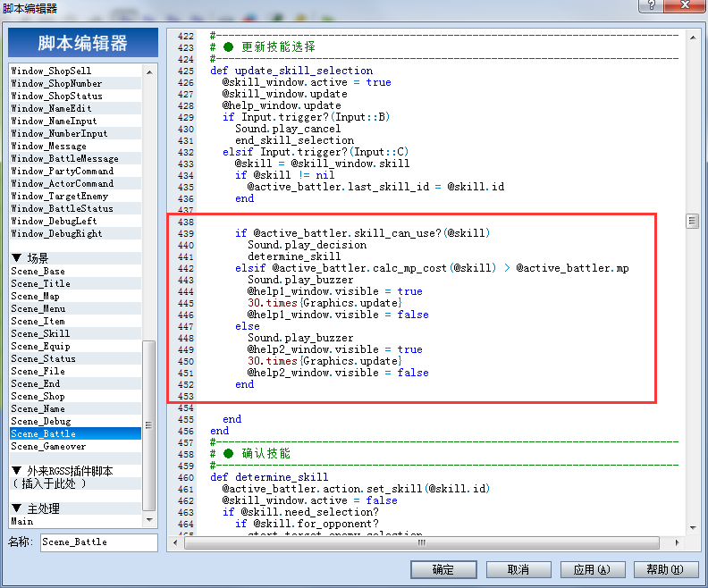Click code editor scroll down arrow
The width and height of the screenshot is (708, 588).
pyautogui.click(x=693, y=527)
